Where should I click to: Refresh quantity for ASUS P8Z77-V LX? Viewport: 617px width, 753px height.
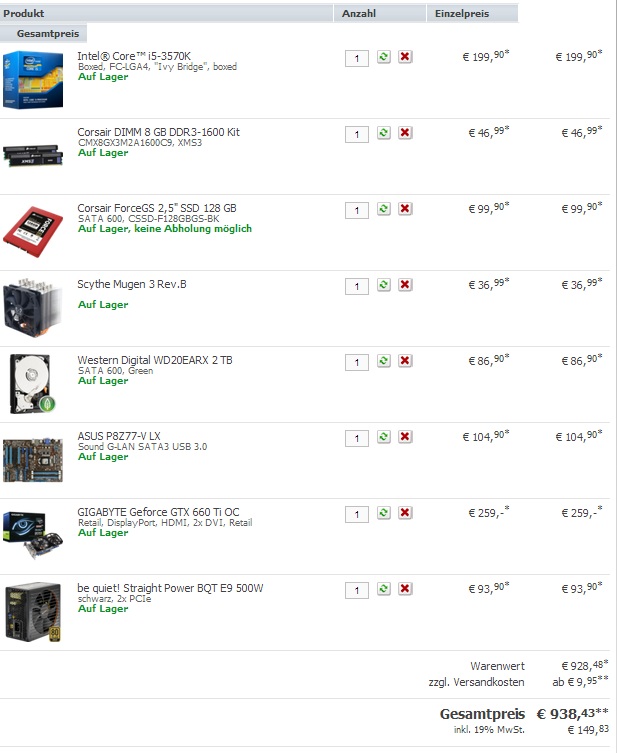tap(383, 437)
